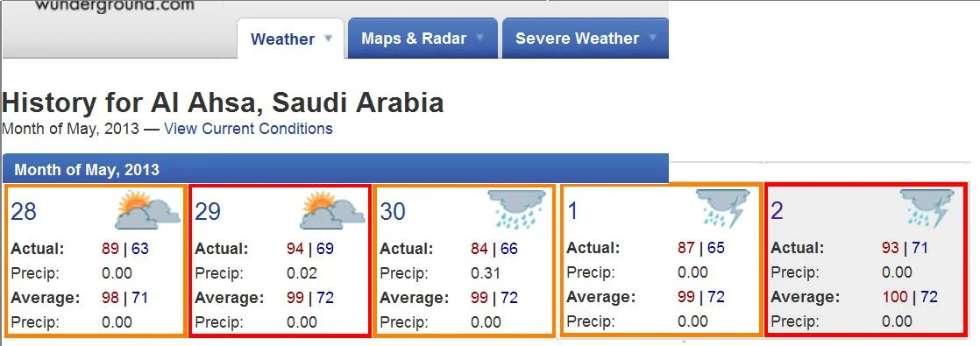The image size is (980, 346).
Task: Open the View Current Conditions link
Action: [248, 129]
